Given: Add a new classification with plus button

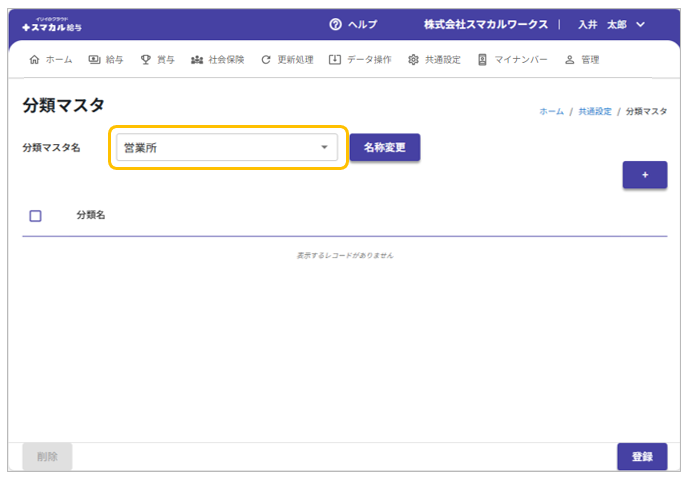Looking at the screenshot, I should 645,175.
